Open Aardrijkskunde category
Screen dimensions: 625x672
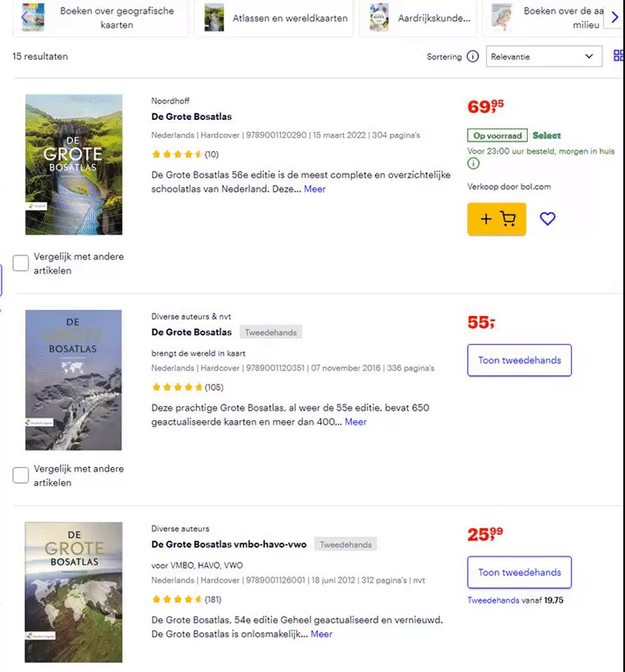(x=418, y=17)
